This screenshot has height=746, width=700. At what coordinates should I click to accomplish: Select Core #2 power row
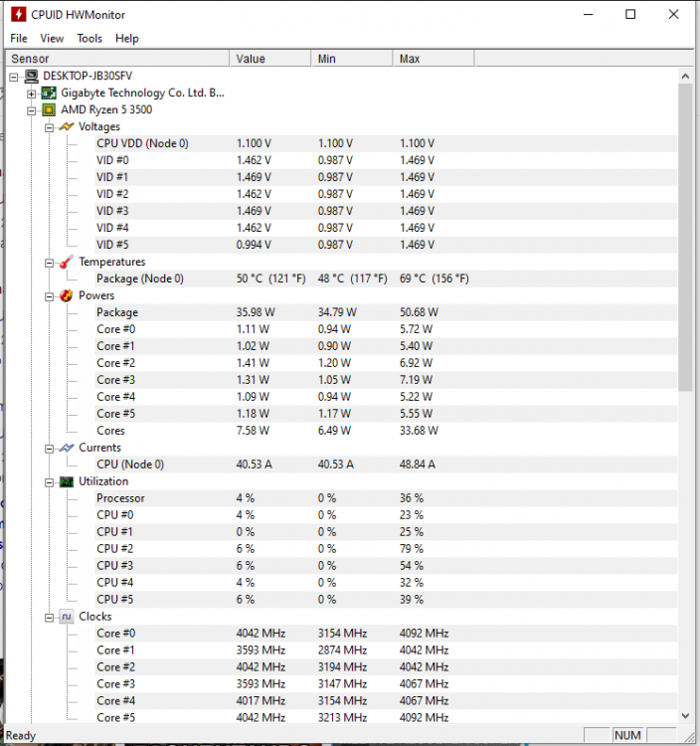pyautogui.click(x=386, y=363)
